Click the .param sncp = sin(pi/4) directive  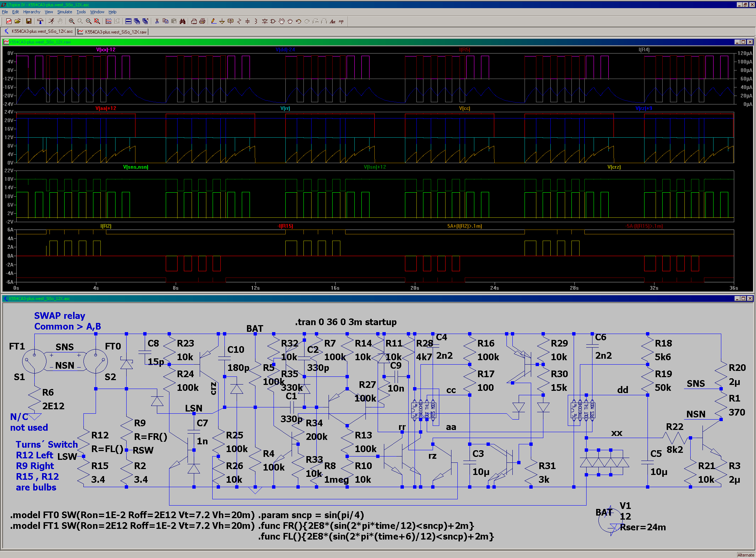coord(311,515)
